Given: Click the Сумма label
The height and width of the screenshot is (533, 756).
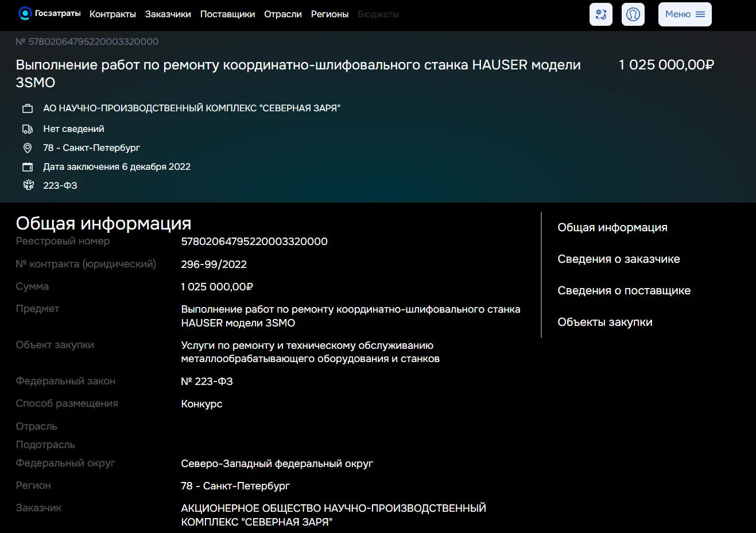Looking at the screenshot, I should [x=32, y=287].
